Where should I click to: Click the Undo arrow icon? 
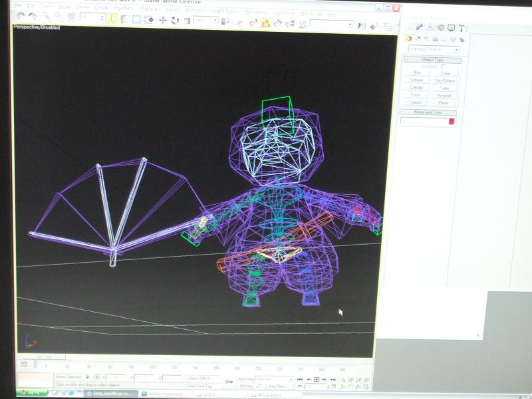21,16
